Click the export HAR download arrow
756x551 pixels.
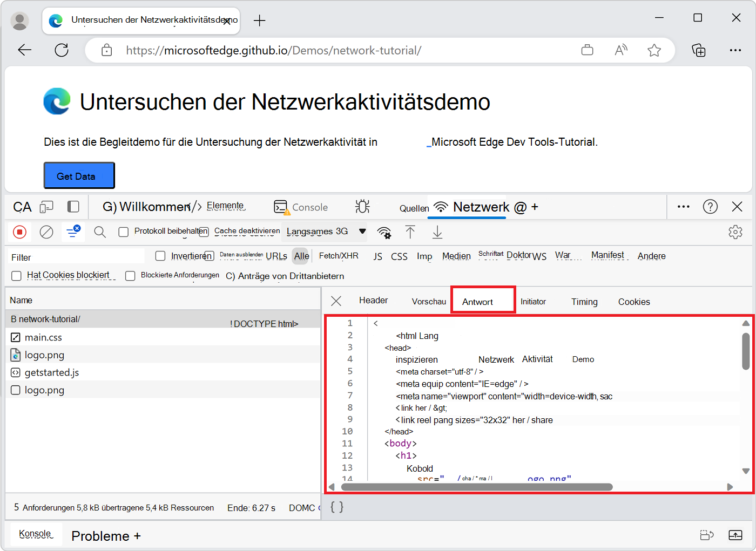437,232
